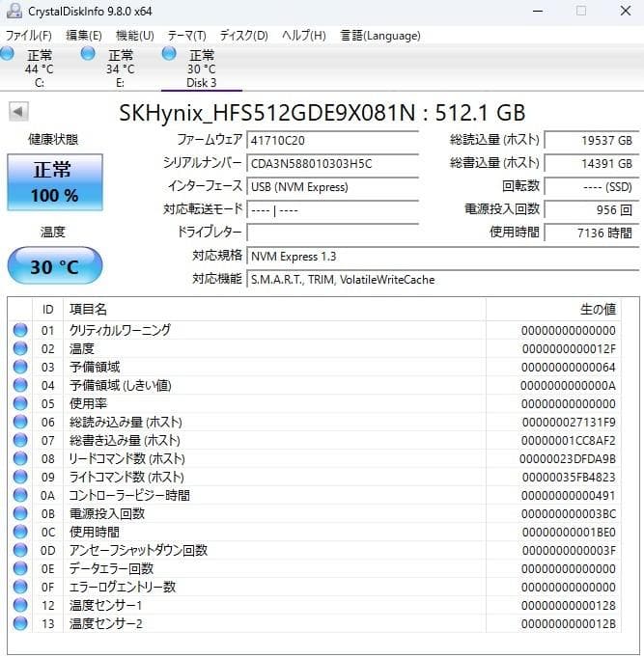
Task: Click raw value 00000000003BC
Action: tap(569, 513)
